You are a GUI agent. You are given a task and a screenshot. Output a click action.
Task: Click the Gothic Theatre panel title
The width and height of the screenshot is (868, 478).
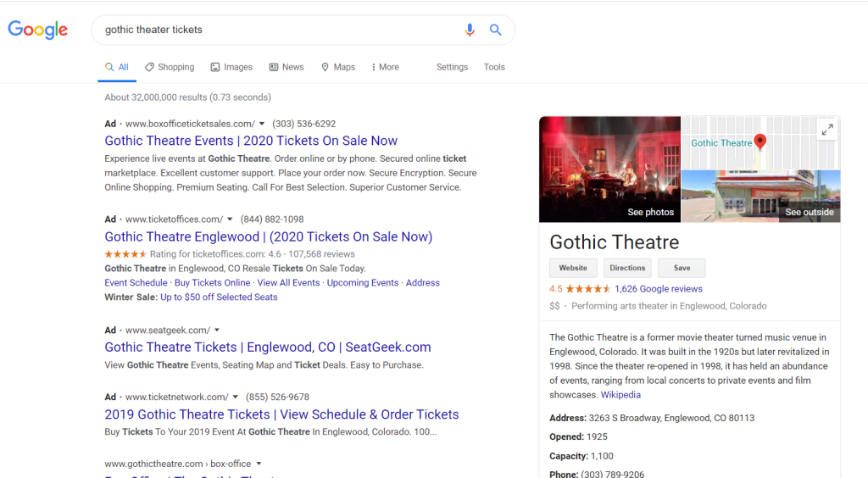click(614, 242)
